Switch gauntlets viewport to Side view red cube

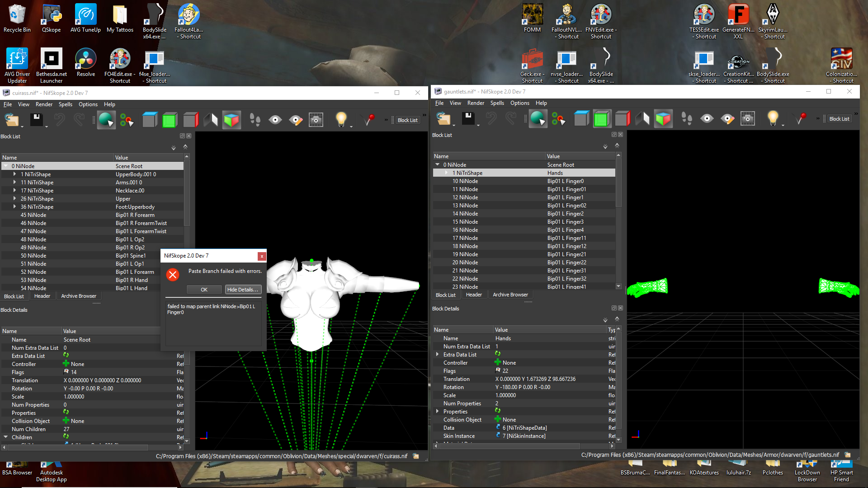point(622,118)
